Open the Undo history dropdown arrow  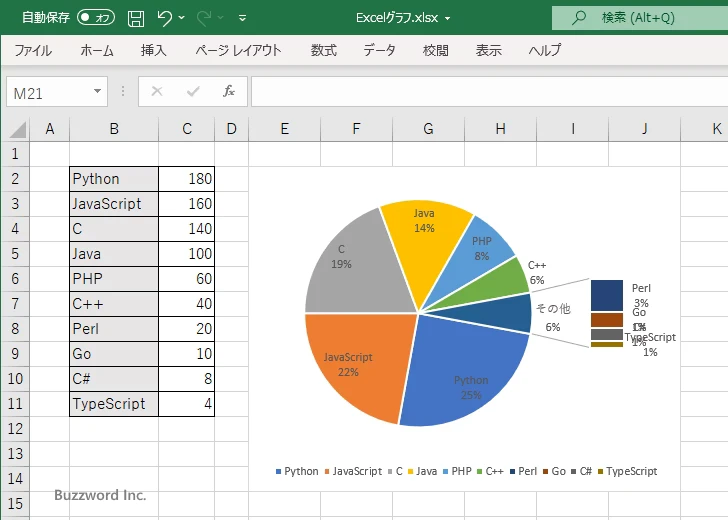[x=182, y=18]
